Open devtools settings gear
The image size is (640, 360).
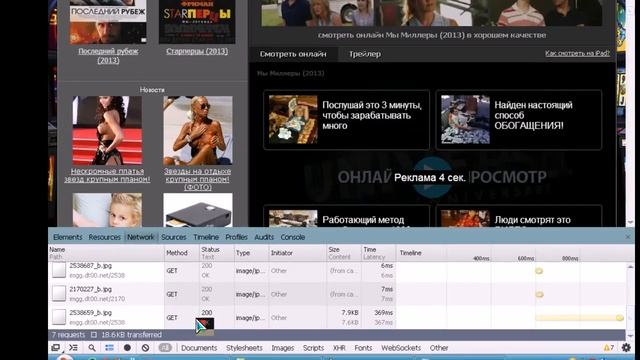pyautogui.click(x=626, y=348)
